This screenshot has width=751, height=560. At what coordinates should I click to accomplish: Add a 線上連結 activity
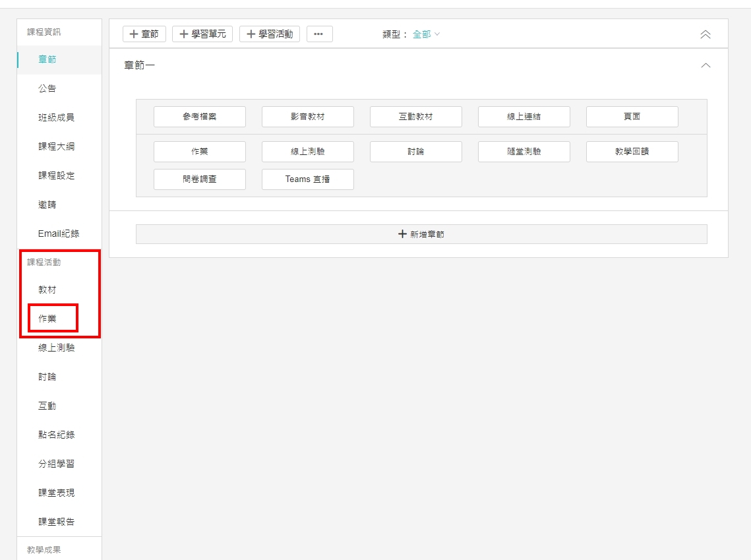pyautogui.click(x=524, y=117)
